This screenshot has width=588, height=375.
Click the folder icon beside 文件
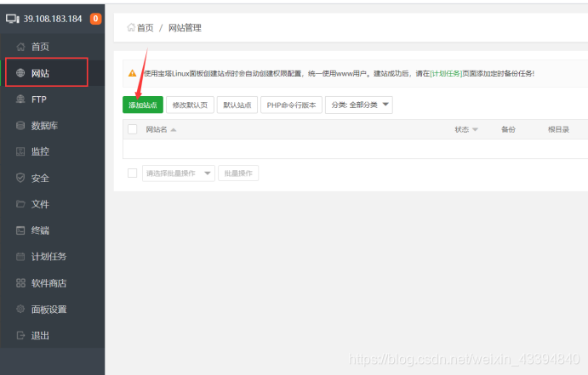pyautogui.click(x=20, y=204)
